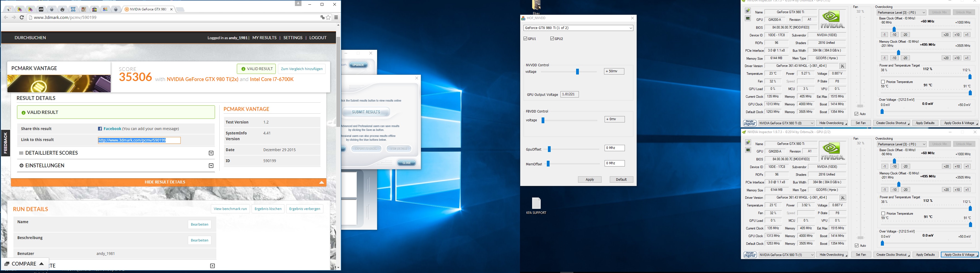Image resolution: width=980 pixels, height=273 pixels.
Task: Open the Ebay desktop icon
Action: click(536, 7)
